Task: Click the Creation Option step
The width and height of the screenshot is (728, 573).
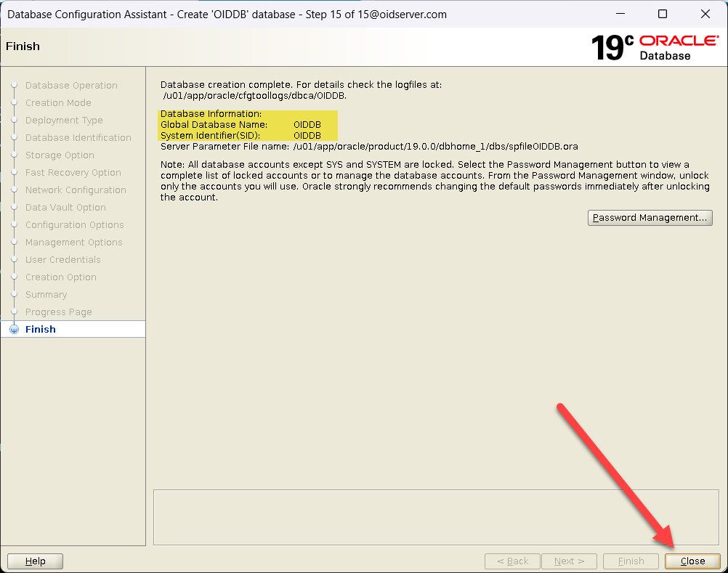Action: (60, 277)
